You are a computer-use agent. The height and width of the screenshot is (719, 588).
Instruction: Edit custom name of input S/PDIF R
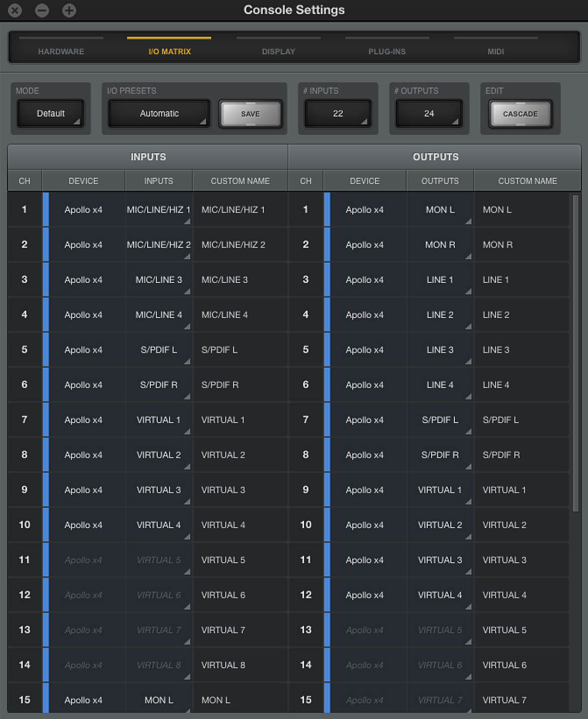(x=240, y=385)
